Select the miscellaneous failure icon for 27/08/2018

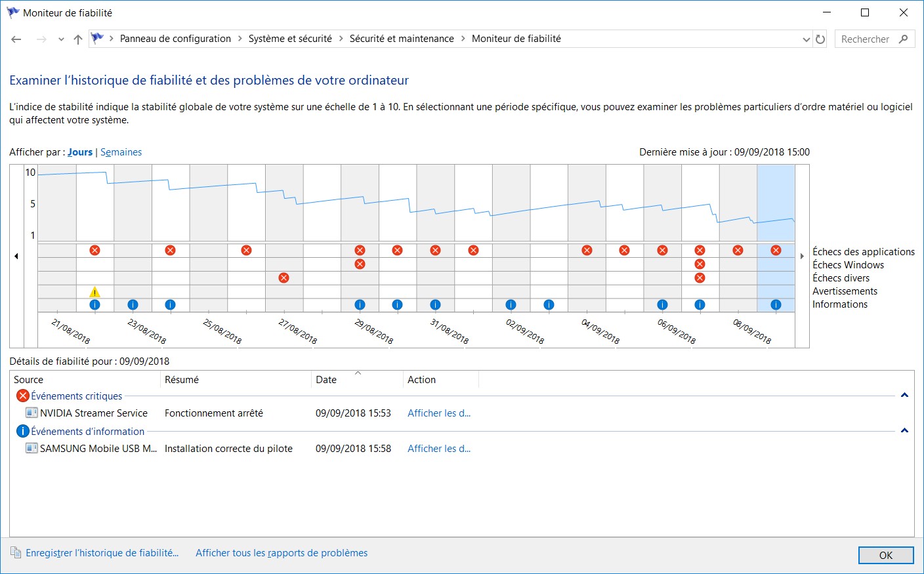point(283,277)
